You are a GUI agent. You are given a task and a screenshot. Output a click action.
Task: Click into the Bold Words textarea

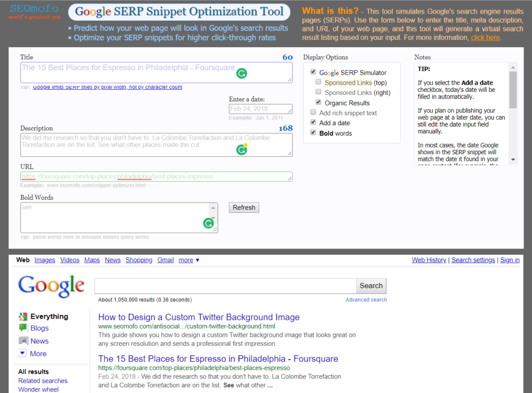(x=119, y=218)
